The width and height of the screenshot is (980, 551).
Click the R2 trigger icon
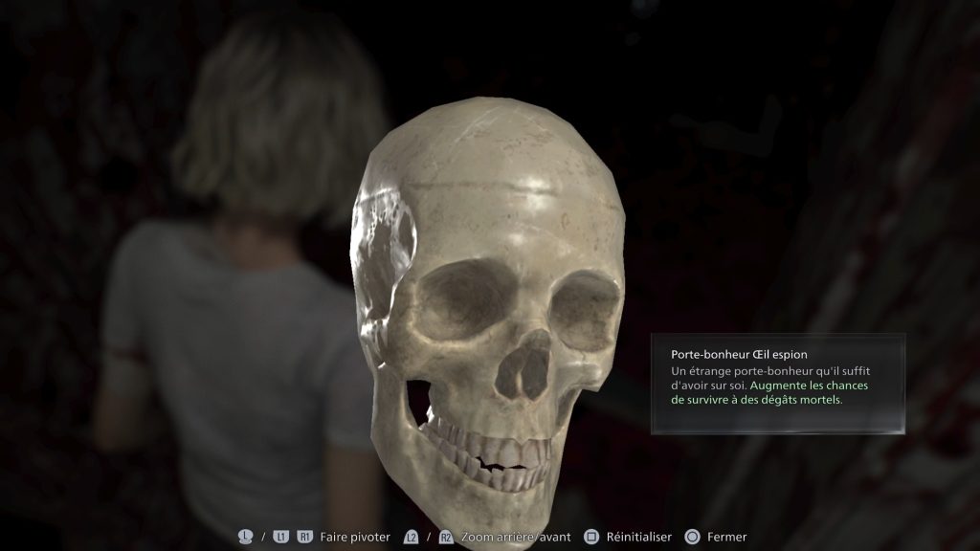[x=446, y=537]
